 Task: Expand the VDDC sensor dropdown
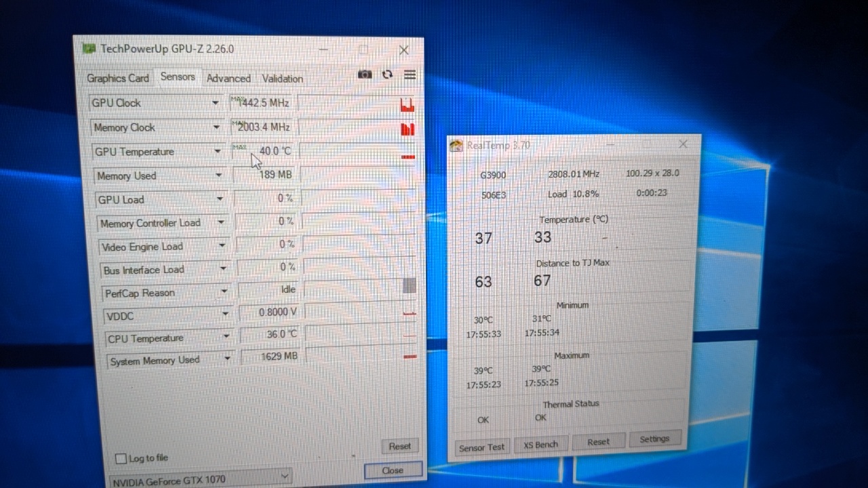click(x=226, y=315)
